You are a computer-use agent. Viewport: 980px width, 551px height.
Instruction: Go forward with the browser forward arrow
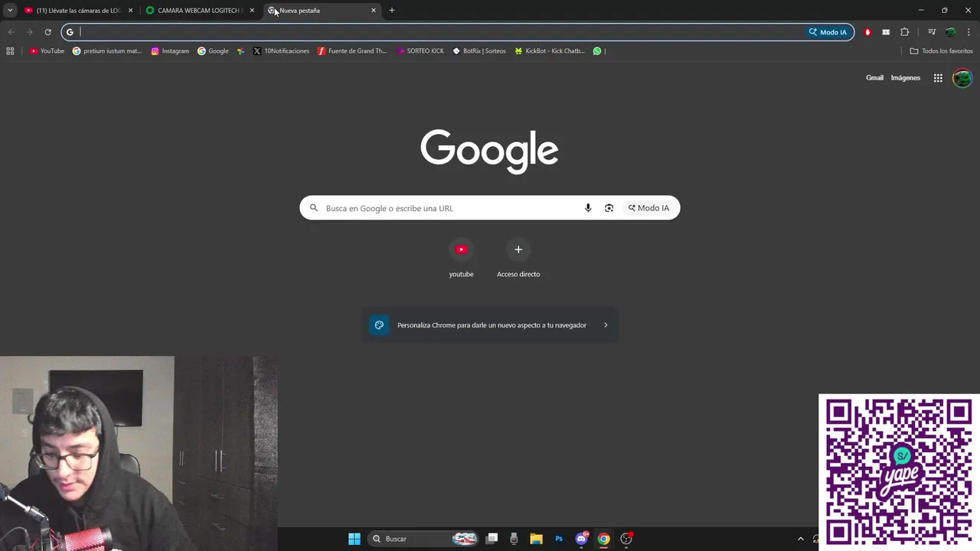[x=29, y=32]
